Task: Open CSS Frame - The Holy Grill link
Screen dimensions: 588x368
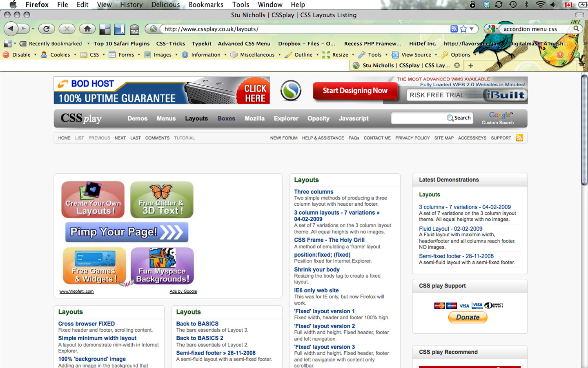Action: (329, 240)
